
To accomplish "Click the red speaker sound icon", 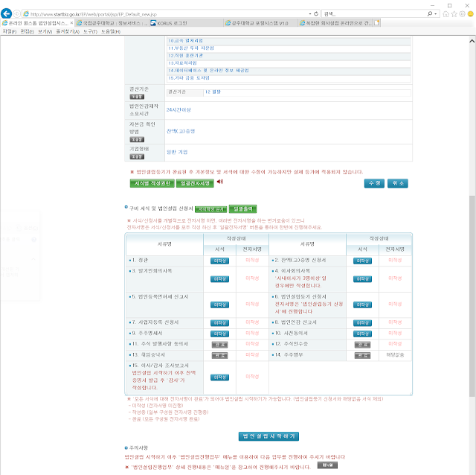I will pos(220,182).
